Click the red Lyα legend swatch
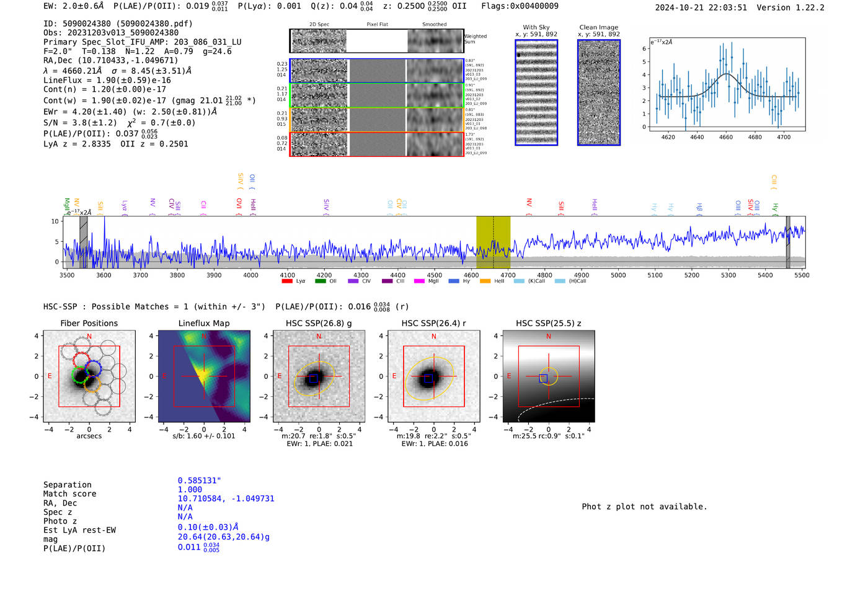 click(x=287, y=282)
